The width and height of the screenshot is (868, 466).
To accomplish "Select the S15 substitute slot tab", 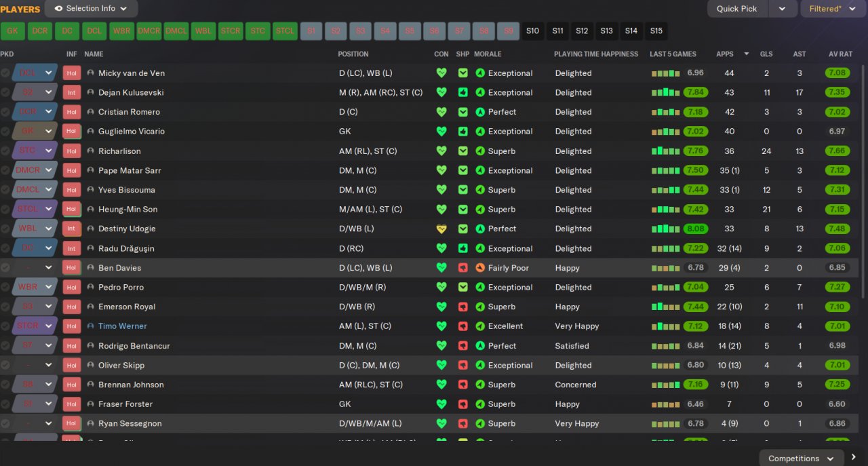I will tap(656, 31).
